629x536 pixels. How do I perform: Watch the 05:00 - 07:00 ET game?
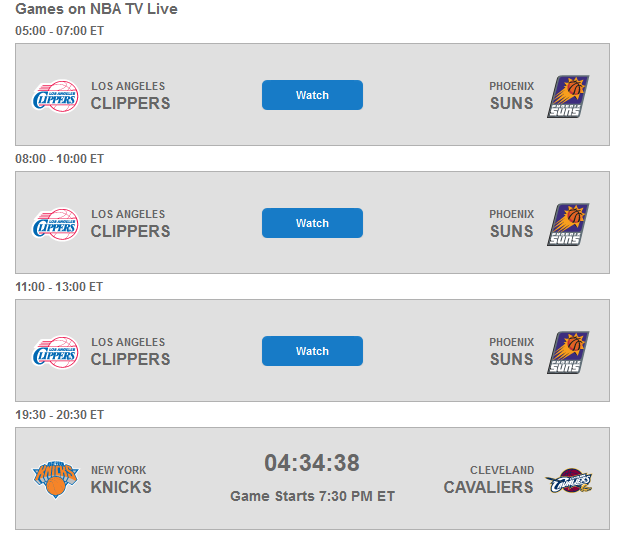pyautogui.click(x=312, y=95)
